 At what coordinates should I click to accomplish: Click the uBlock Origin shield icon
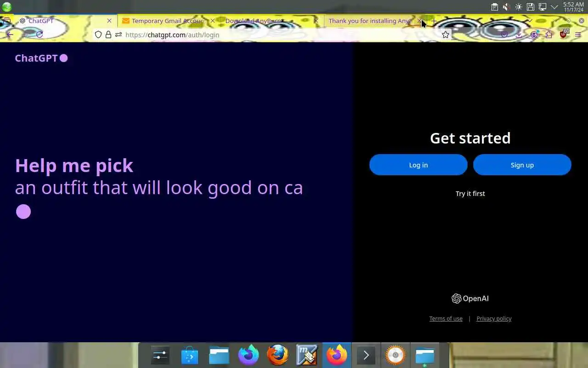coord(564,34)
